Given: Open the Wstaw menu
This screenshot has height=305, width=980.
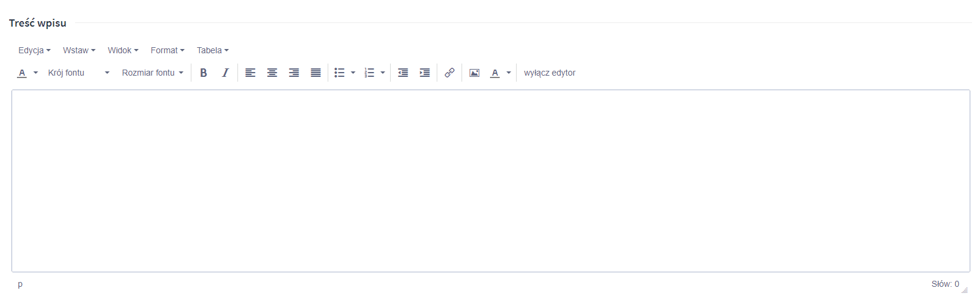Looking at the screenshot, I should pyautogui.click(x=79, y=50).
